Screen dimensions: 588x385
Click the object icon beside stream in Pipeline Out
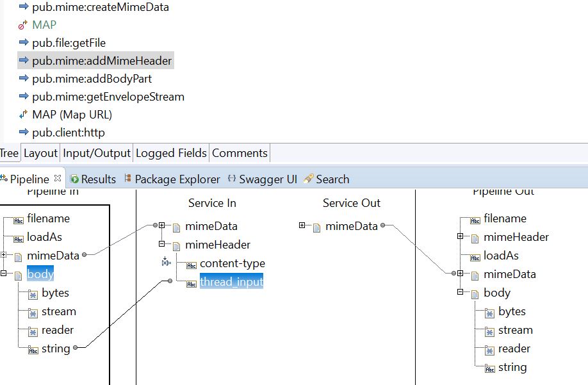489,332
